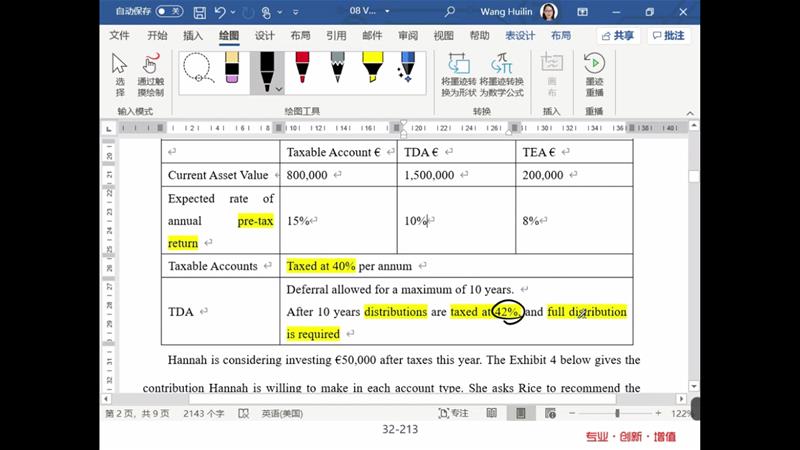Screen dimensions: 800x450
Task: Select the Lasso select tool
Action: tap(197, 68)
